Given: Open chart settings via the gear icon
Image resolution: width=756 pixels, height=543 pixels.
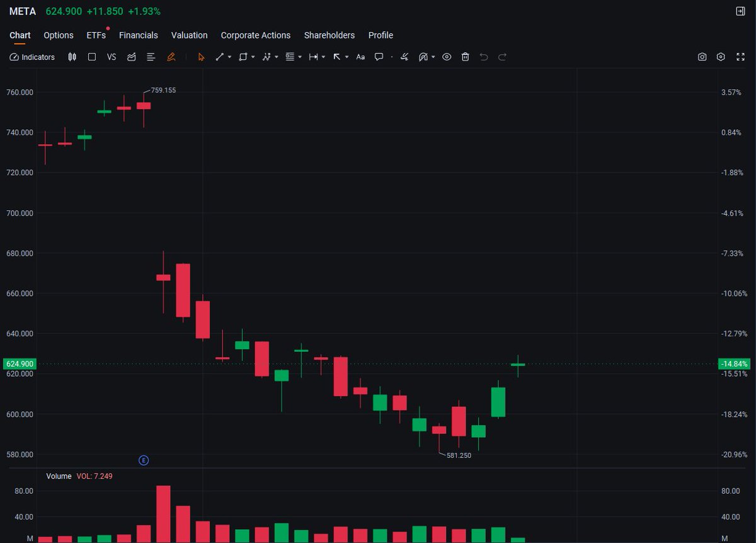Looking at the screenshot, I should [721, 57].
